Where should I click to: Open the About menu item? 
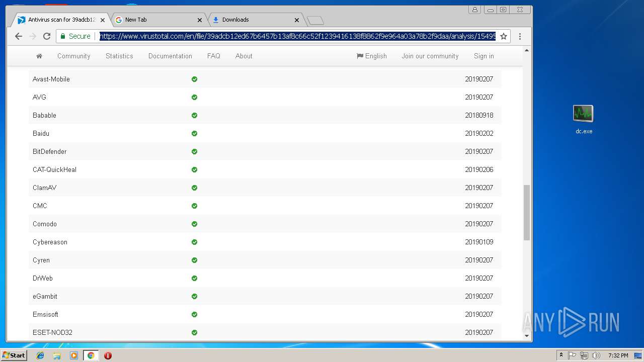point(244,56)
